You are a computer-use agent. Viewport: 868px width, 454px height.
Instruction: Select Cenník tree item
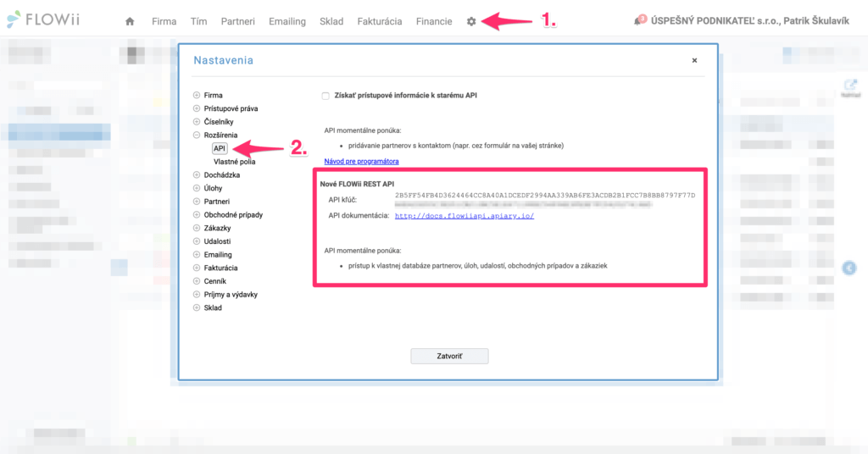click(214, 281)
